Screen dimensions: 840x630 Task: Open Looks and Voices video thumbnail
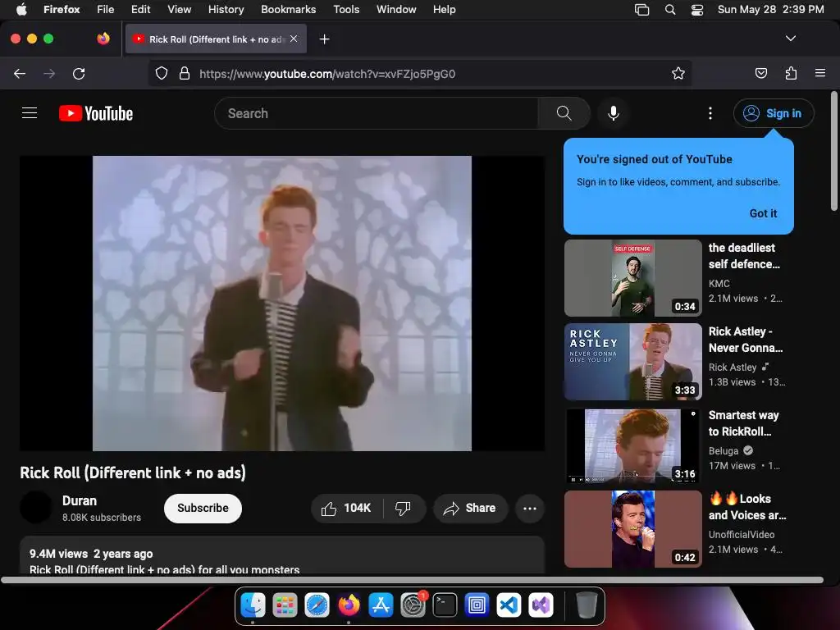(633, 529)
